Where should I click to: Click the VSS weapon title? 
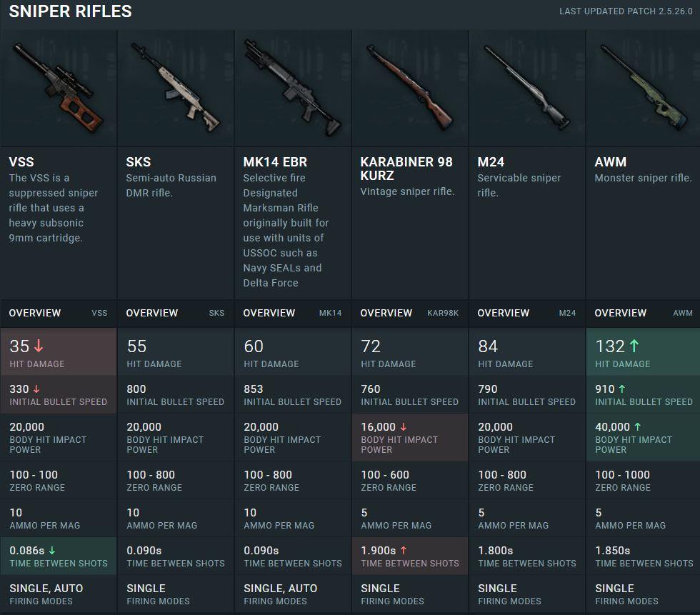pyautogui.click(x=21, y=161)
